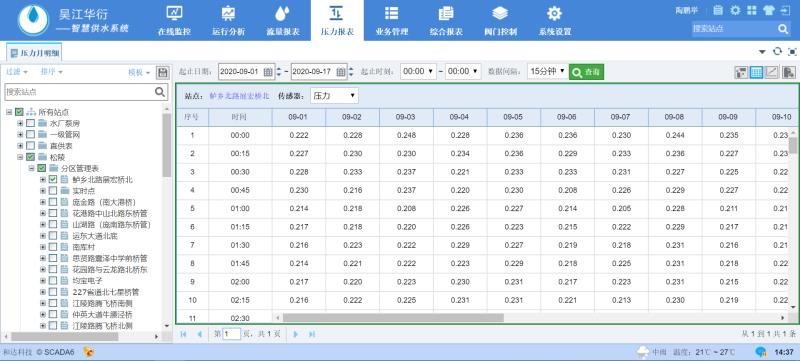Open start date calendar picker
The width and height of the screenshot is (800, 361).
tap(268, 72)
